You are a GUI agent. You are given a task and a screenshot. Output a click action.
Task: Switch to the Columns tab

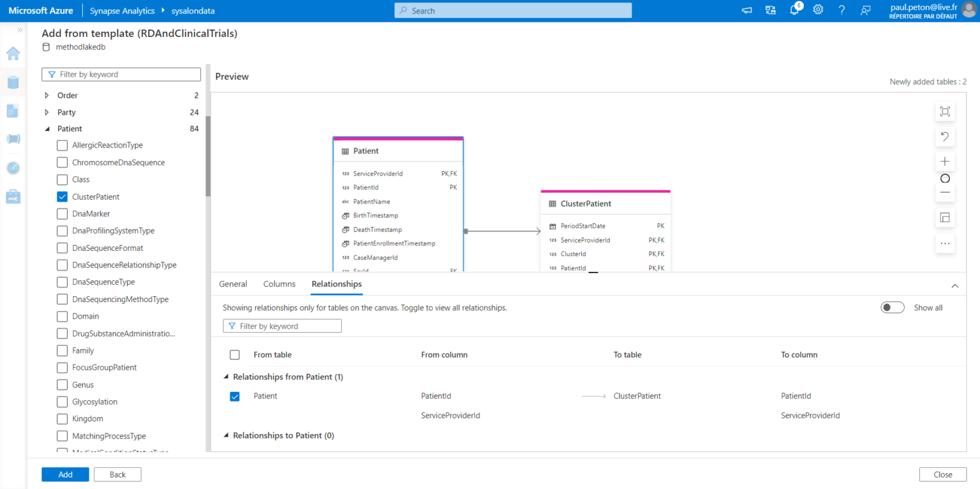coord(279,283)
